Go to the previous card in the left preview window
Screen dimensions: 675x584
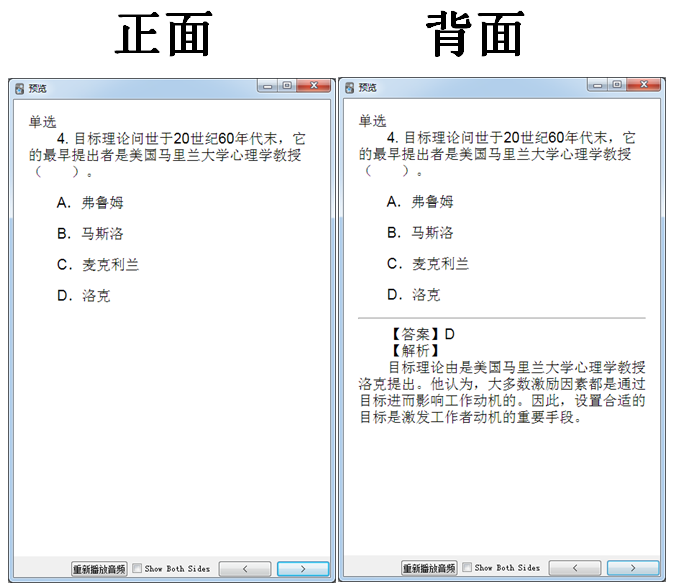(x=245, y=569)
